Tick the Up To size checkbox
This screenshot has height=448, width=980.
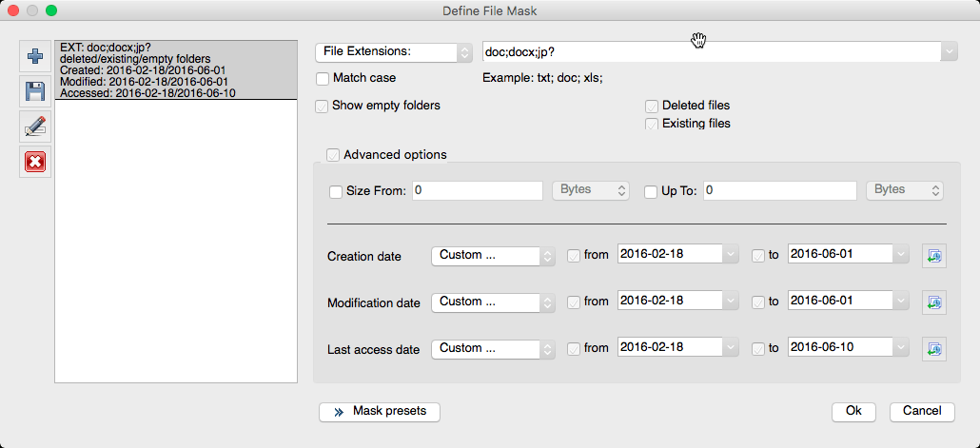pyautogui.click(x=652, y=192)
